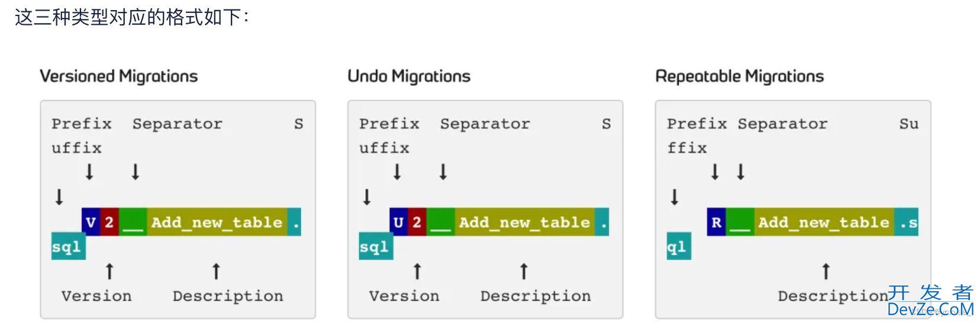
Task: Click teal sql suffix block in Versioned Migrations
Action: [67, 247]
